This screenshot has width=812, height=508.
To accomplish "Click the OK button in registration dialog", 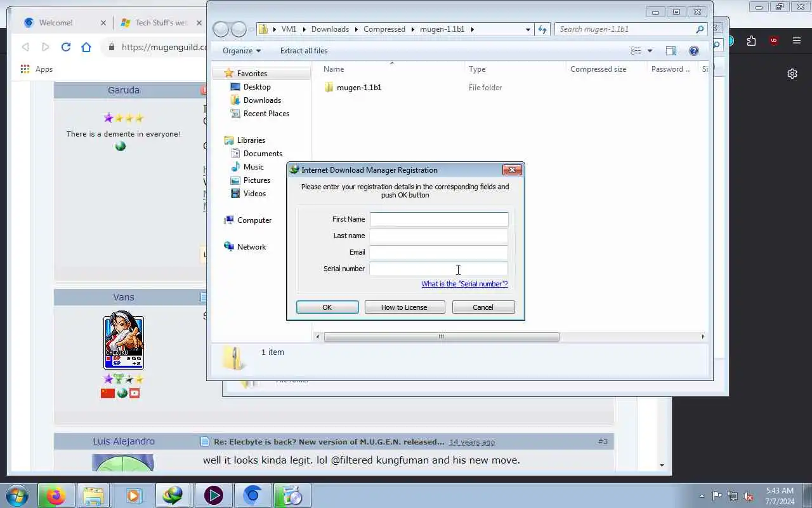I will pyautogui.click(x=327, y=307).
